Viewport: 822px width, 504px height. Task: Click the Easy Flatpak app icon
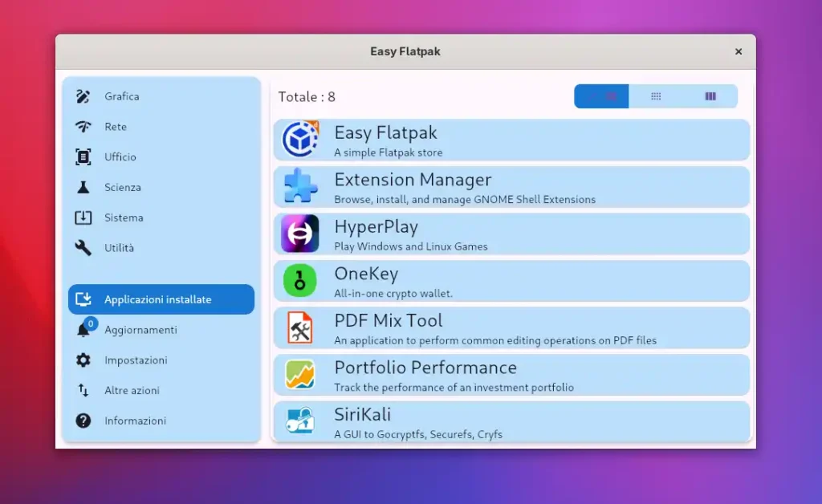[300, 140]
